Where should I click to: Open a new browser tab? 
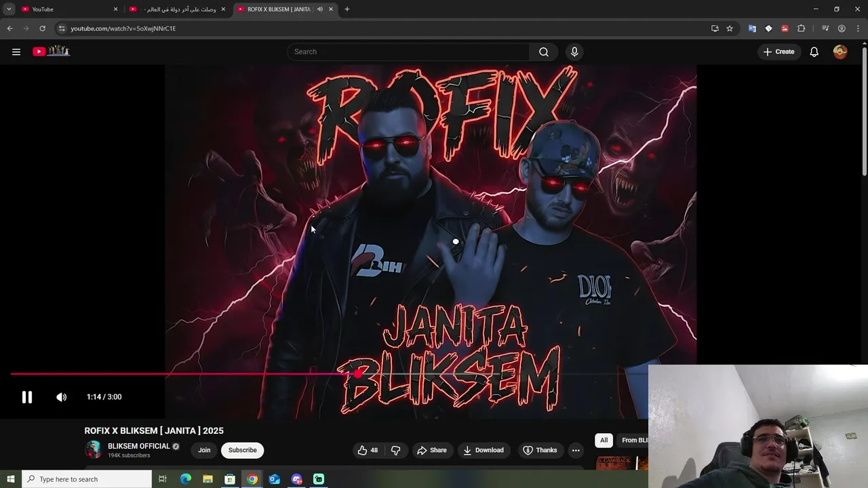[x=347, y=9]
